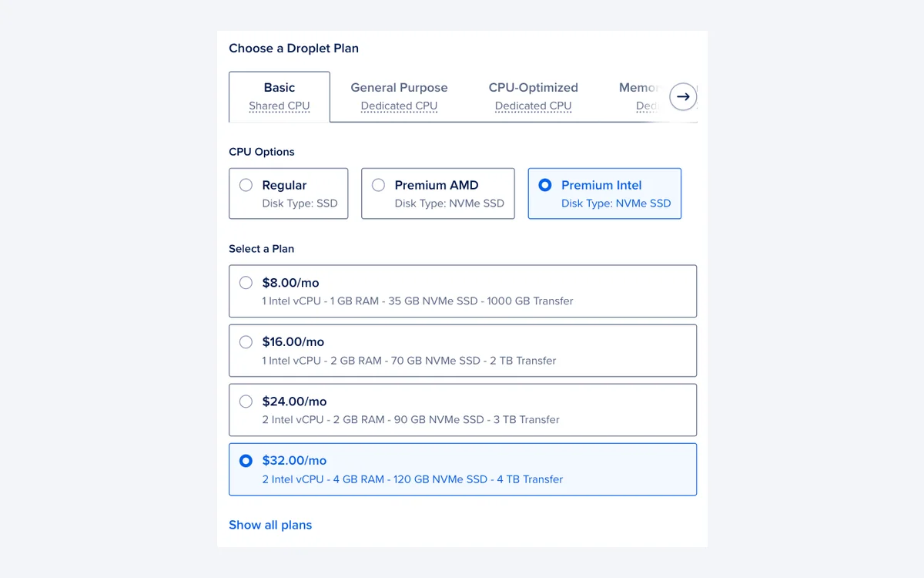Open the General Purpose tab
The width and height of the screenshot is (924, 578).
399,97
